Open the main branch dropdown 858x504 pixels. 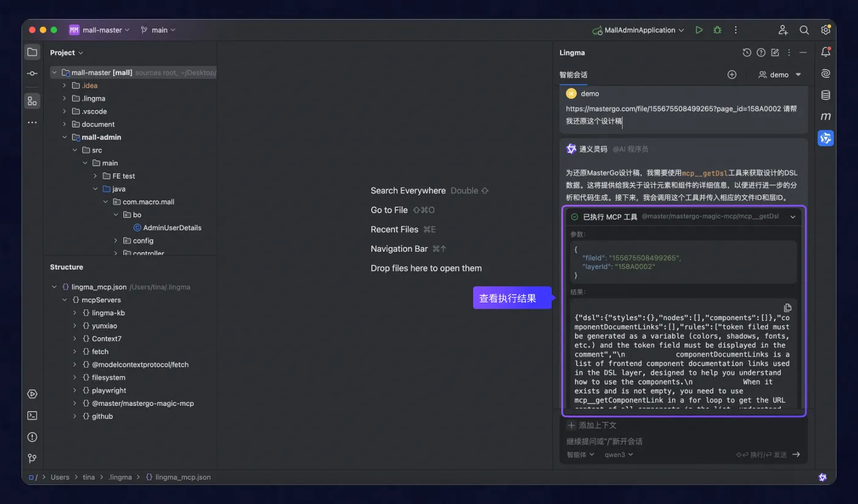coord(158,30)
